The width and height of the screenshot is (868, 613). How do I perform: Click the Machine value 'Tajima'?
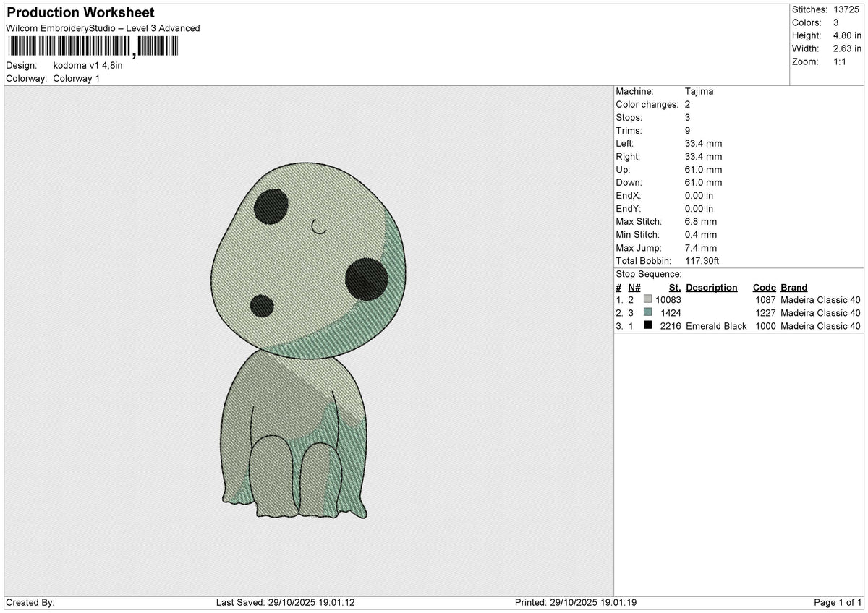point(698,92)
